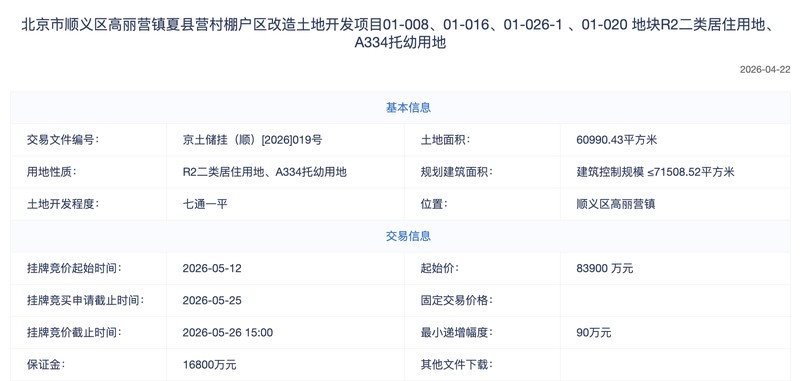Select start date 2026-05-12
The width and height of the screenshot is (800, 381).
pos(212,268)
